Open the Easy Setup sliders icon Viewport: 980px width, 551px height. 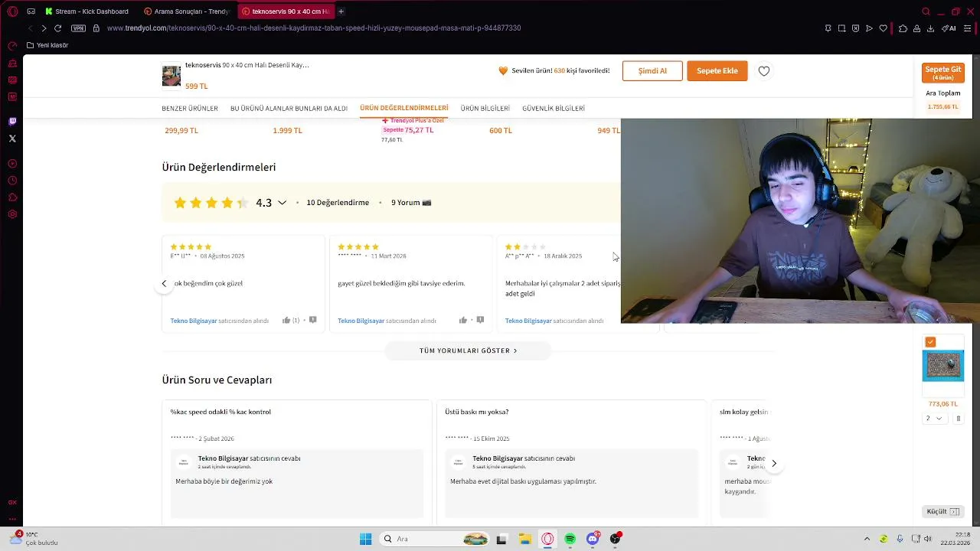click(967, 28)
